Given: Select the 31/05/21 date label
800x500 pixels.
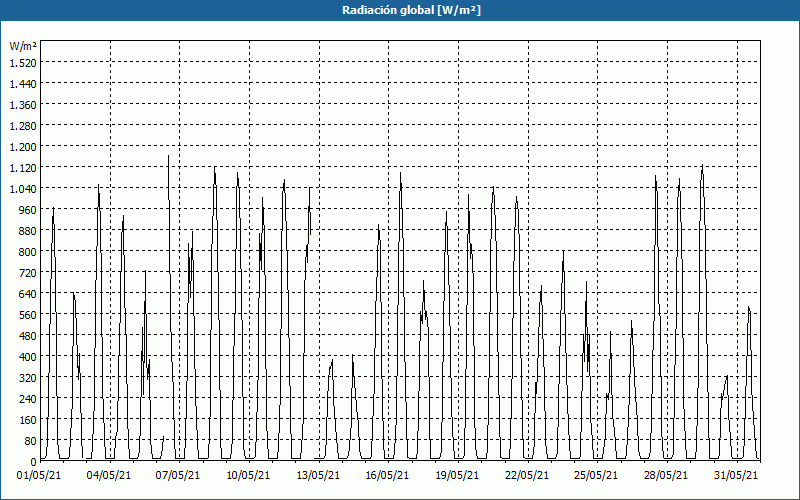Looking at the screenshot, I should point(736,476).
